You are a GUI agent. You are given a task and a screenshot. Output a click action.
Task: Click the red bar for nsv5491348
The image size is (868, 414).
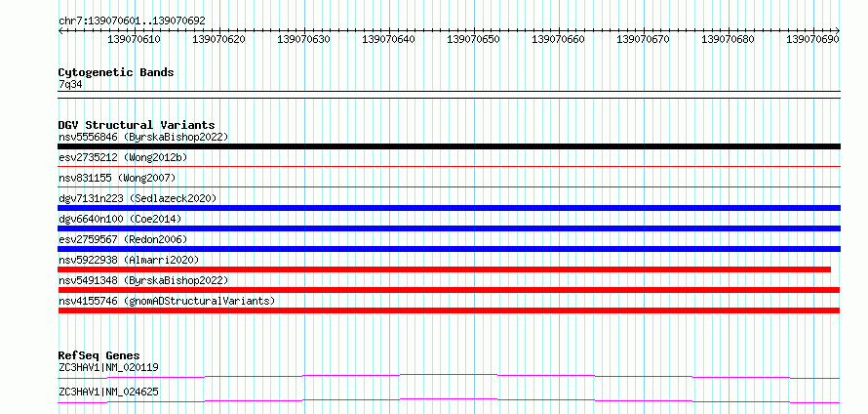point(449,290)
